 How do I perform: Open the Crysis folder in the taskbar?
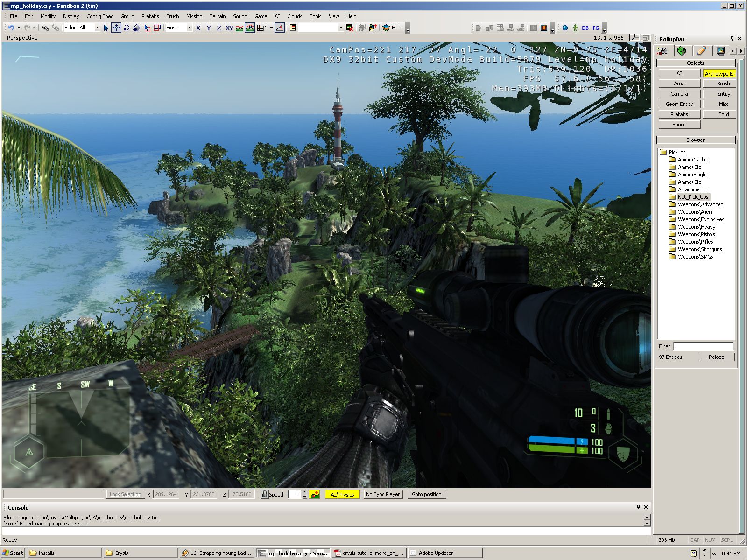140,553
